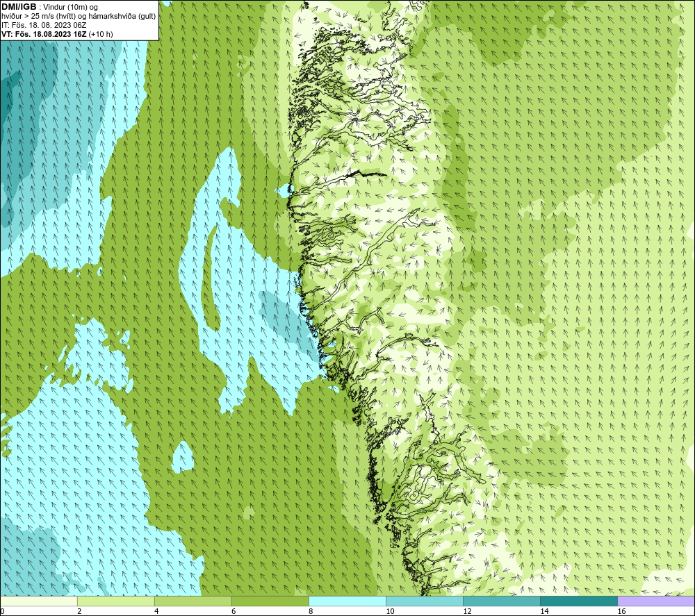Click the '6' scale tick label
This screenshot has height=616, width=695.
coord(234,612)
